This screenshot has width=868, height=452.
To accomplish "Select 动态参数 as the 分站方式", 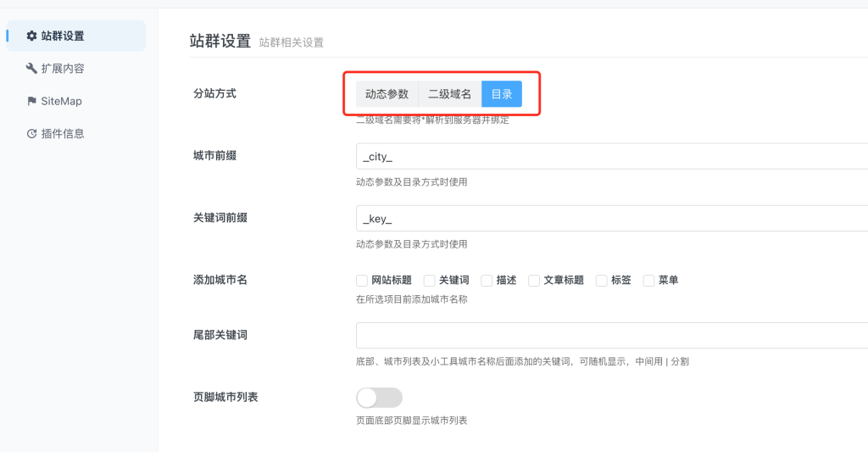I will tap(387, 94).
